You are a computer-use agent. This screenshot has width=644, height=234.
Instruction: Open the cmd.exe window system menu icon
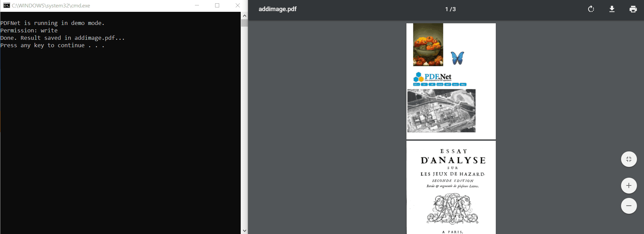(x=6, y=5)
